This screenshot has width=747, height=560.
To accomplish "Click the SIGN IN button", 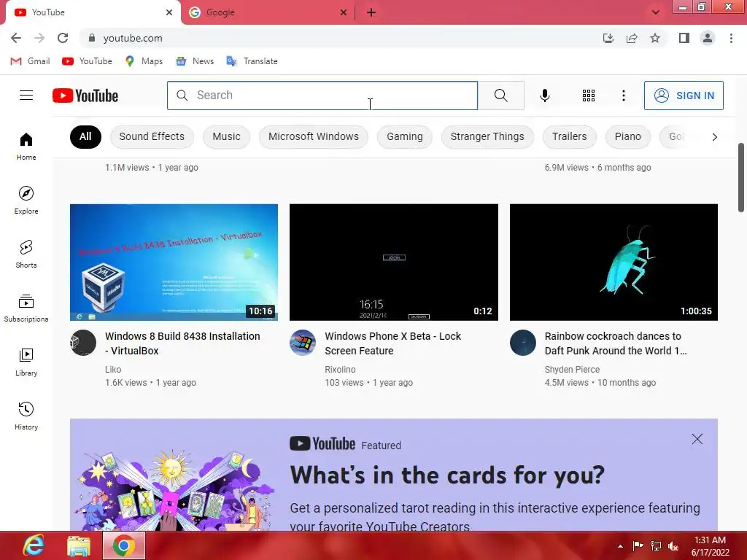I will coord(684,96).
